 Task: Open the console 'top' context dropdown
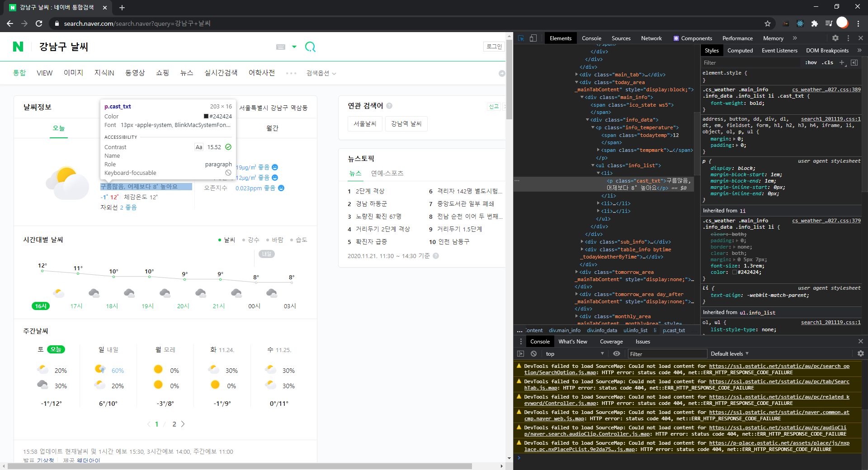click(575, 354)
